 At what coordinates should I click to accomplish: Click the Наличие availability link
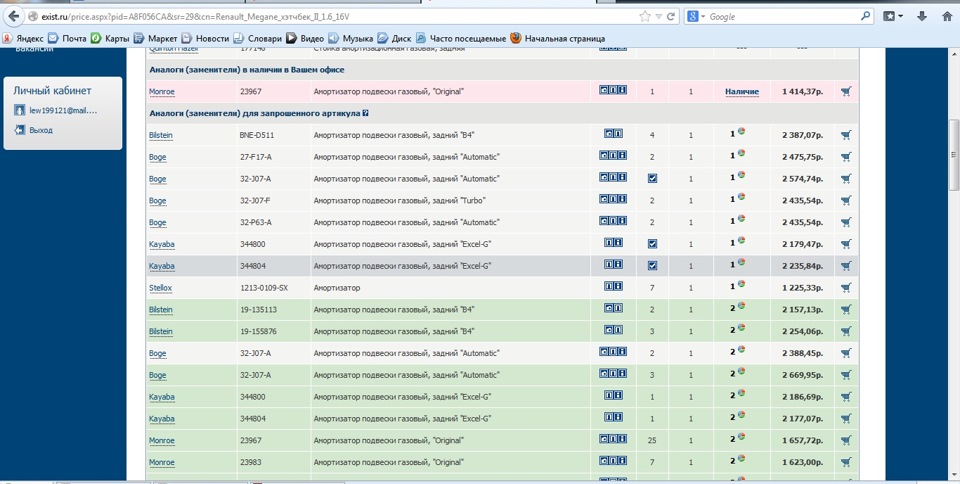pos(742,92)
